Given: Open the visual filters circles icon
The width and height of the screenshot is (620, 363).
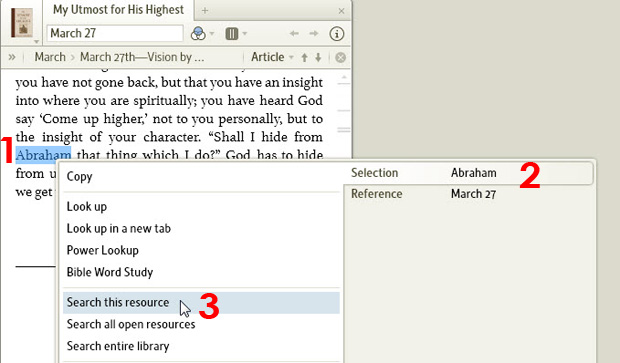Looking at the screenshot, I should coord(198,34).
